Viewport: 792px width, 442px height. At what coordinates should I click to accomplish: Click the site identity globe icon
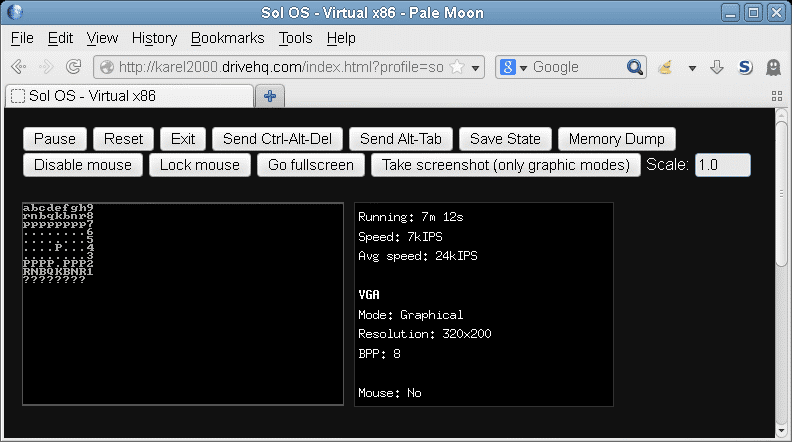[x=107, y=67]
